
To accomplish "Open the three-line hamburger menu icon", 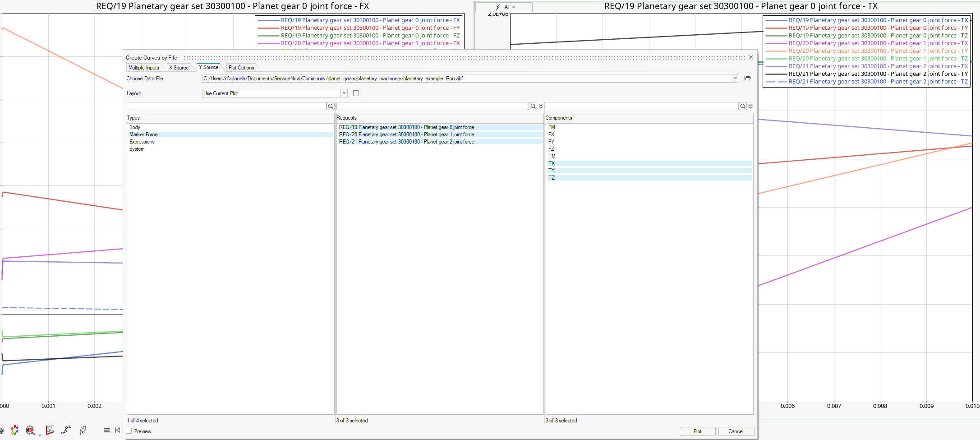I will point(107,430).
